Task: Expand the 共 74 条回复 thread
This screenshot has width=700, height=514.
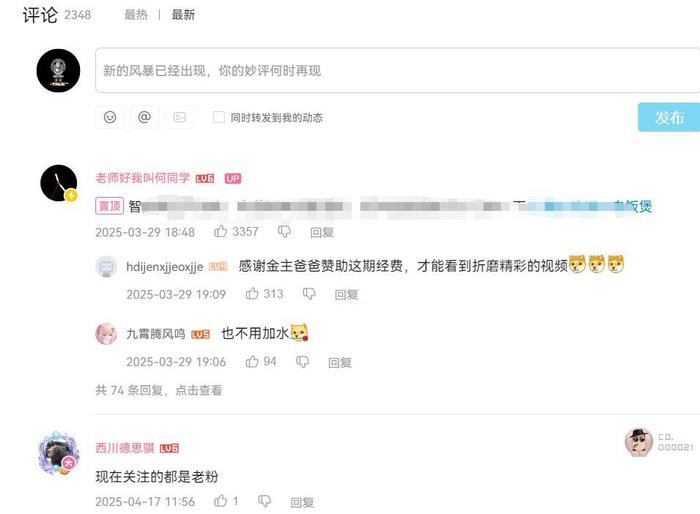Action: [158, 390]
